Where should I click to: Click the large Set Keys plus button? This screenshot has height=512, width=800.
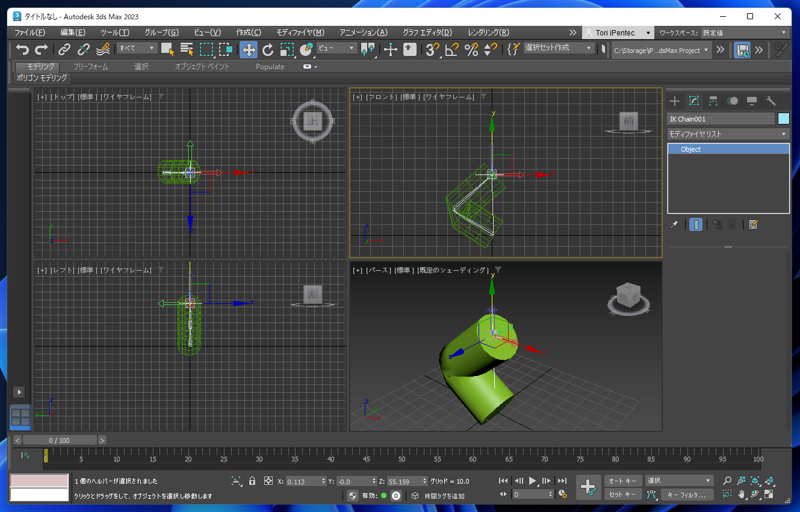pyautogui.click(x=588, y=487)
